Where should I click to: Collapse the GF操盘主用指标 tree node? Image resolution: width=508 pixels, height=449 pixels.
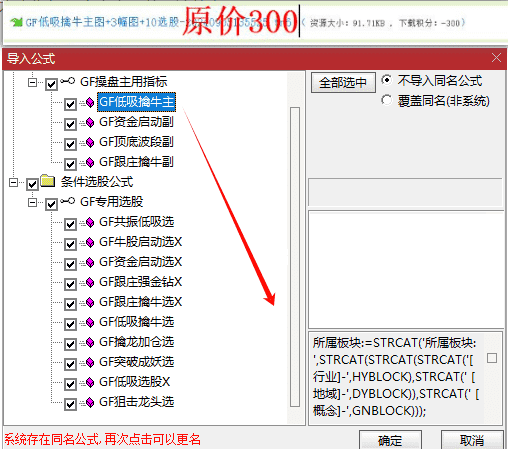tap(32, 82)
